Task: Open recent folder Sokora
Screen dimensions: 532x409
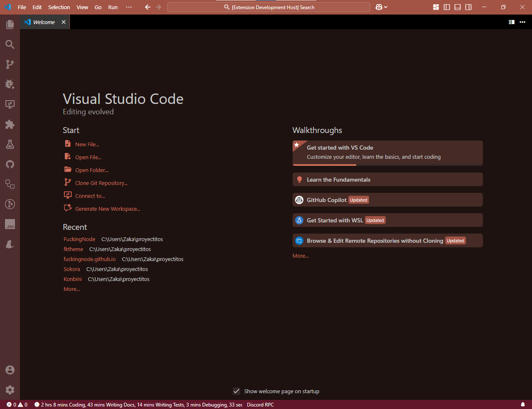Action: [x=71, y=269]
